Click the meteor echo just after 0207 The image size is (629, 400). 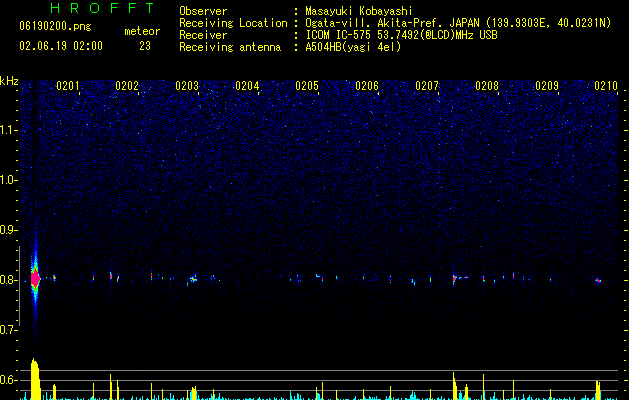point(455,278)
